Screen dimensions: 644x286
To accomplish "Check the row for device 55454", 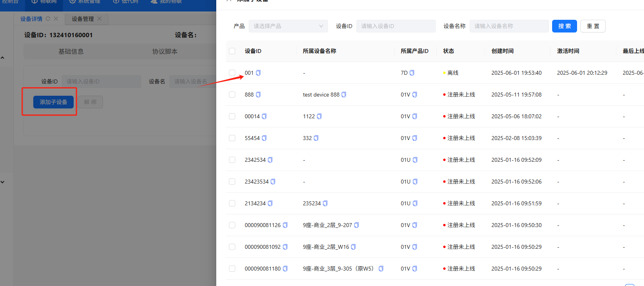I will pyautogui.click(x=232, y=138).
